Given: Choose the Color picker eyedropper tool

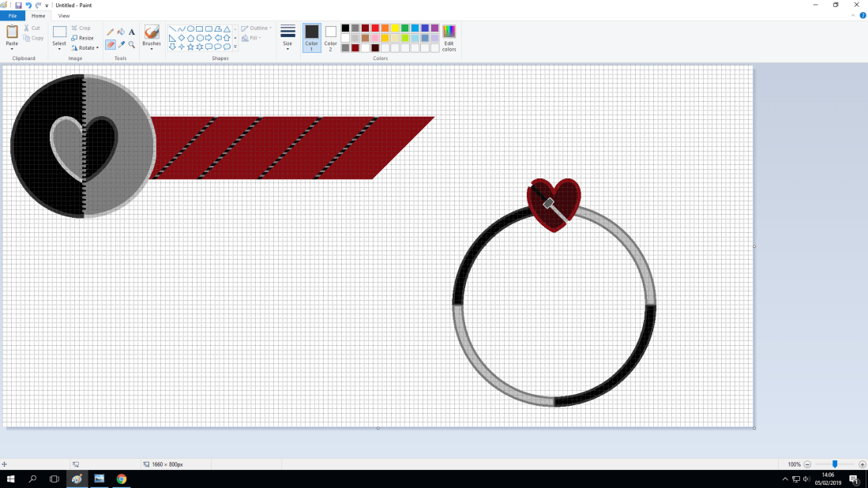Looking at the screenshot, I should click(x=121, y=45).
